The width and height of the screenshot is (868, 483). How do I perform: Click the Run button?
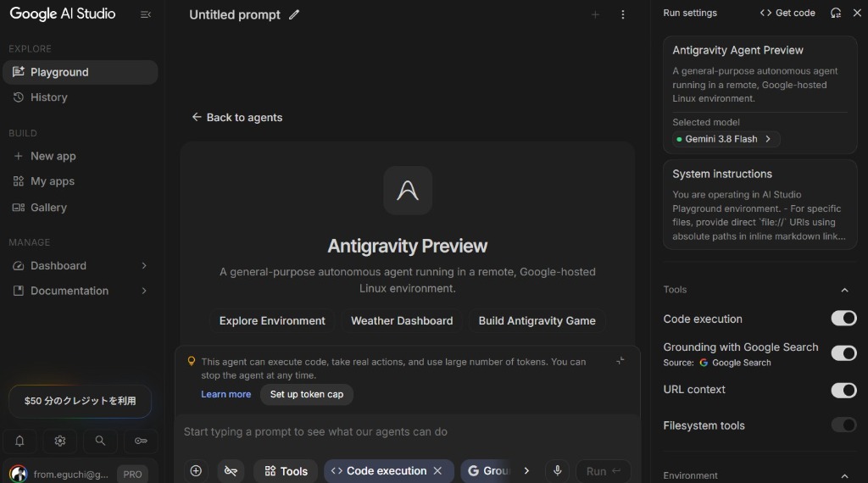coord(604,471)
